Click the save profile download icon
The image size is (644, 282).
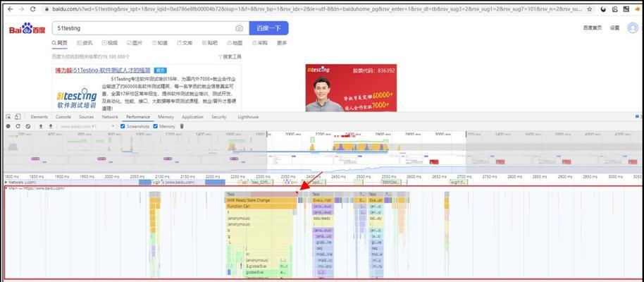pos(51,126)
